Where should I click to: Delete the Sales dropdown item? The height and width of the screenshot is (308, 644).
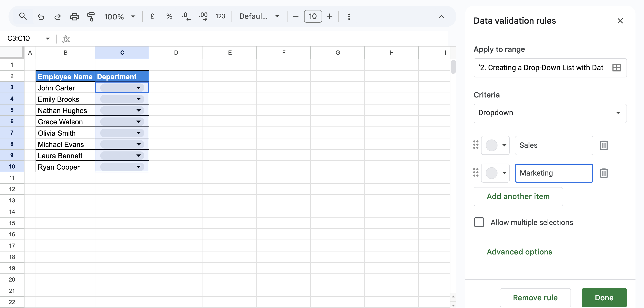pyautogui.click(x=604, y=145)
